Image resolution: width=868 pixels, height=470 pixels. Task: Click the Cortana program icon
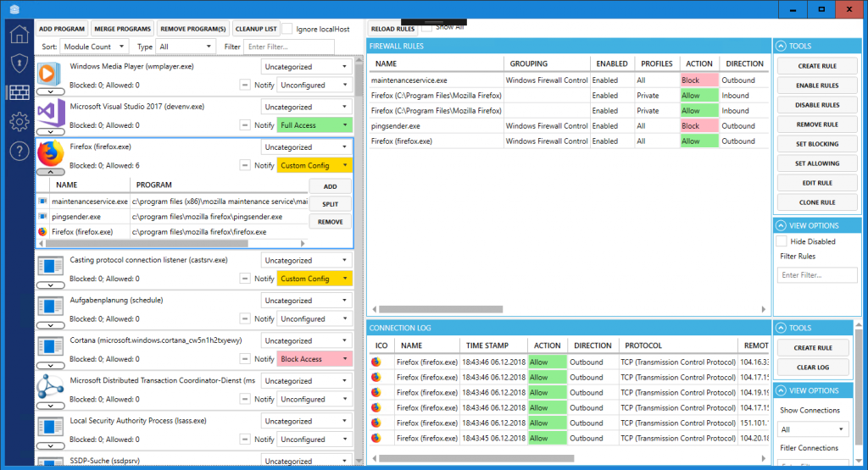coord(50,347)
